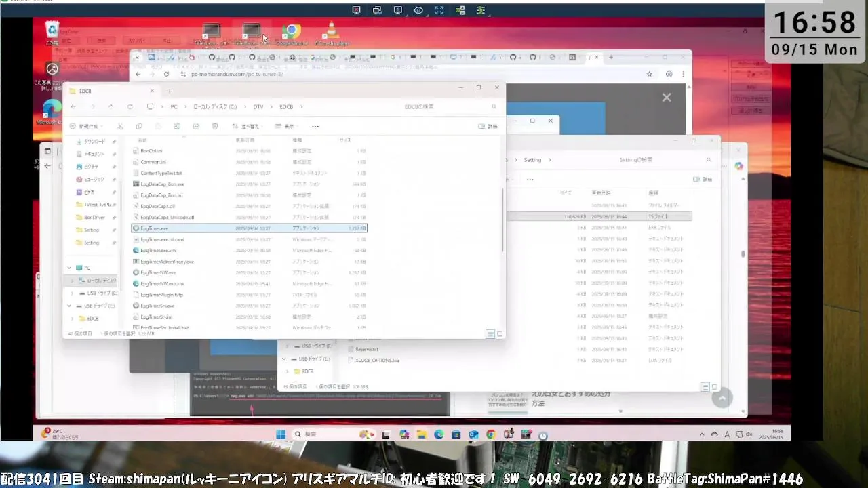Open the See more ellipsis menu in EDCB window
868x488 pixels.
315,126
